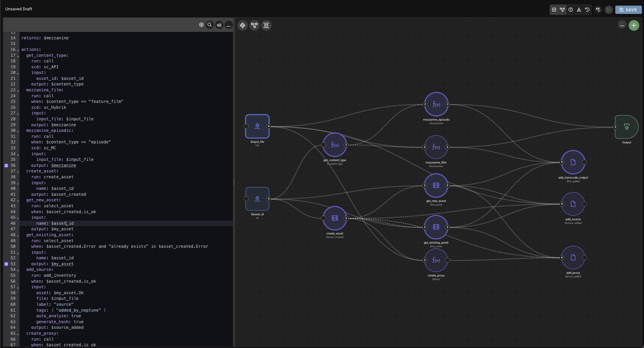Click the fit-to-view align icon on canvas
Image resolution: width=644 pixels, height=348 pixels.
(x=266, y=25)
